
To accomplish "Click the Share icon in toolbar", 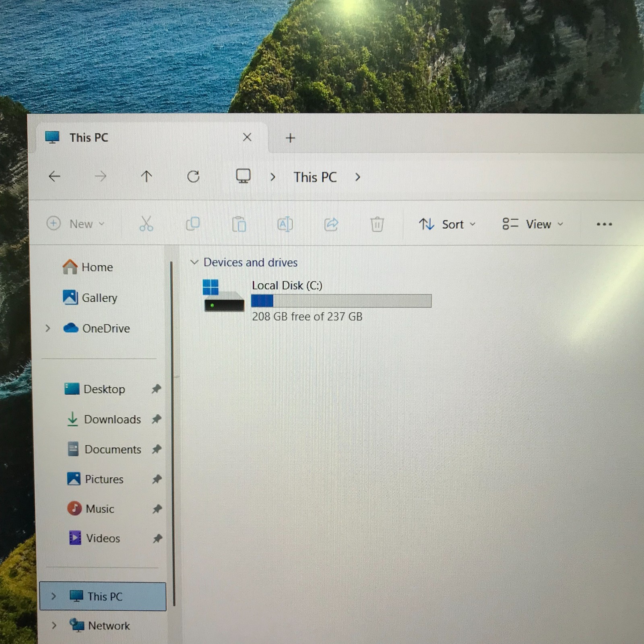I will point(331,224).
